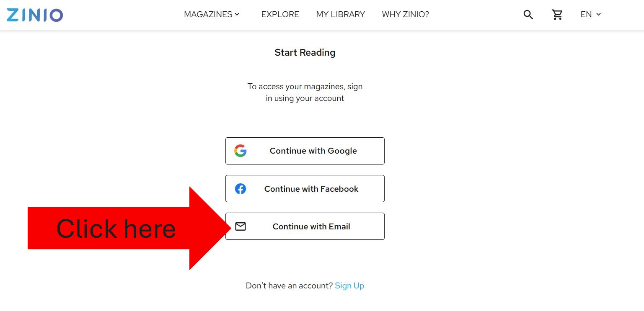The image size is (644, 311).
Task: Expand the MAGAZINES chevron arrow
Action: tap(237, 14)
